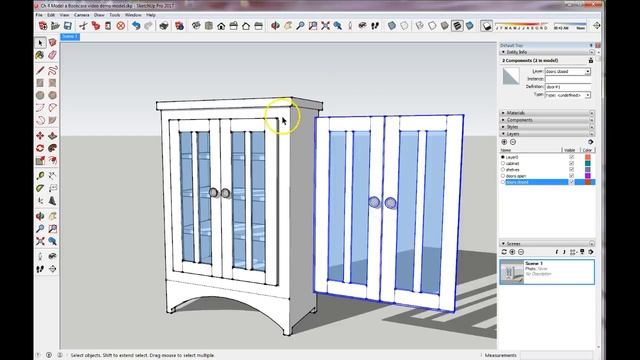Image resolution: width=640 pixels, height=360 pixels.
Task: Open the Layers panel details menu
Action: pyautogui.click(x=590, y=142)
